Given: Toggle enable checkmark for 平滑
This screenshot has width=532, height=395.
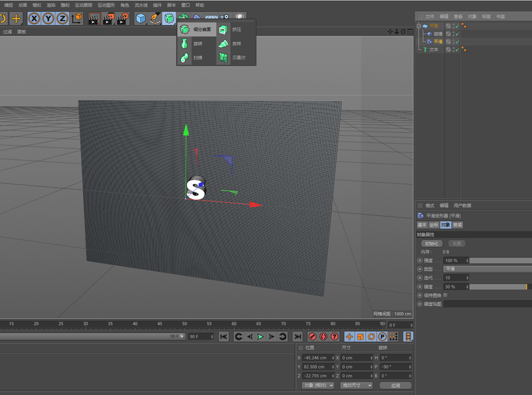Looking at the screenshot, I should [458, 42].
